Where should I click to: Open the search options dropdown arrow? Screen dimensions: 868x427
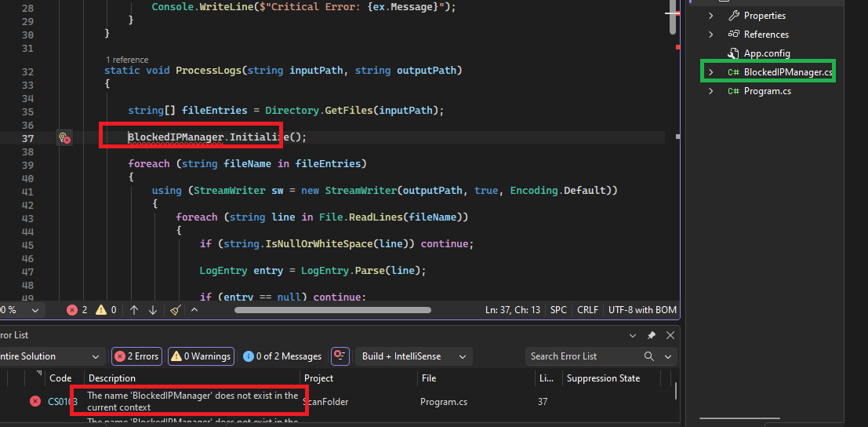click(668, 356)
